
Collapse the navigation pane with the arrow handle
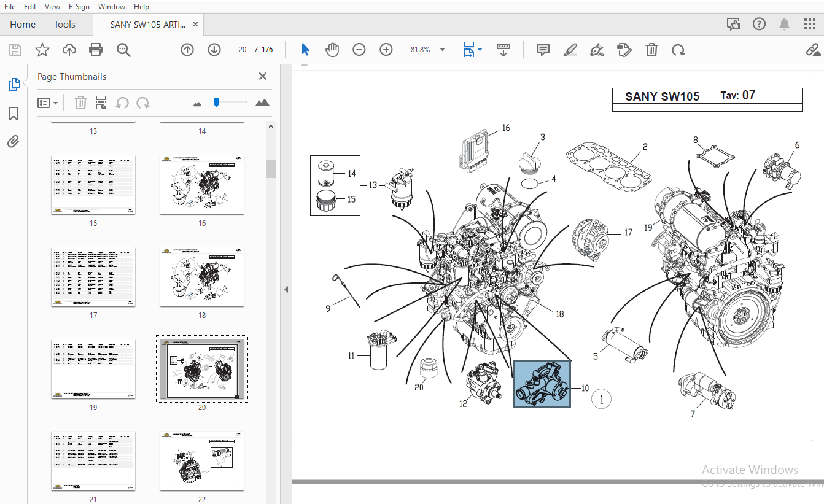pos(286,289)
